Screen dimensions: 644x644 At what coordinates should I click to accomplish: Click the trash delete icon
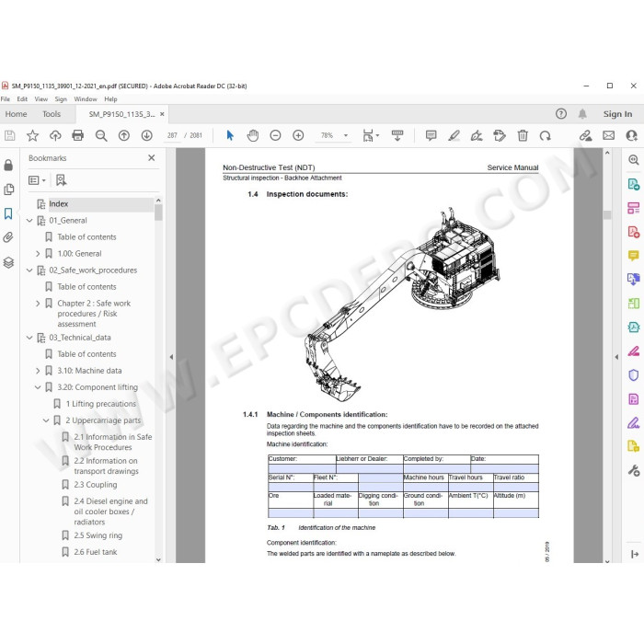coord(523,135)
